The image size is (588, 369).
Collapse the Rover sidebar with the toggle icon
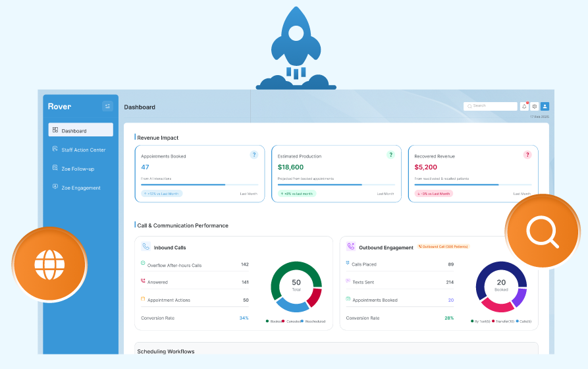[107, 106]
